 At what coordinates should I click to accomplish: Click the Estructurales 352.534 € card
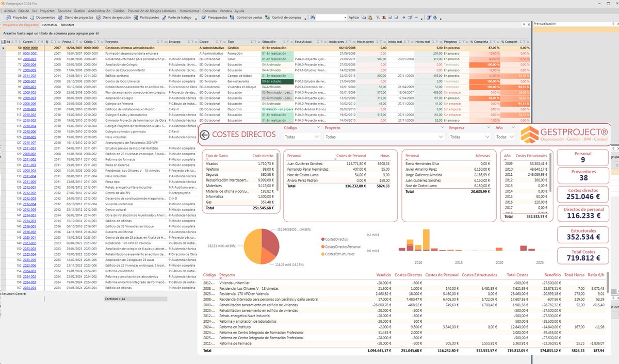point(583,235)
